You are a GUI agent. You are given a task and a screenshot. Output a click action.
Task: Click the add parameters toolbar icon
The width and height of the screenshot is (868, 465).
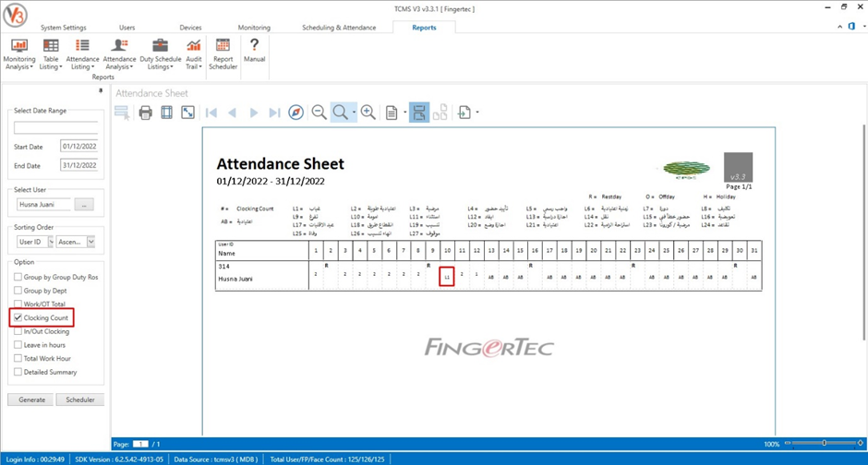point(122,113)
